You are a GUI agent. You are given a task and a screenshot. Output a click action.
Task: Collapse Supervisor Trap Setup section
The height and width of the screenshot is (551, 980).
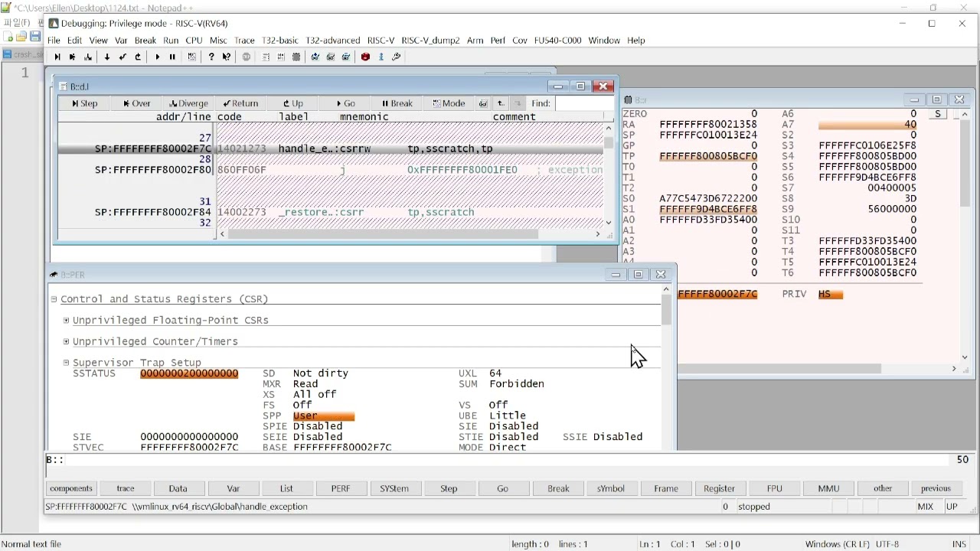coord(67,363)
